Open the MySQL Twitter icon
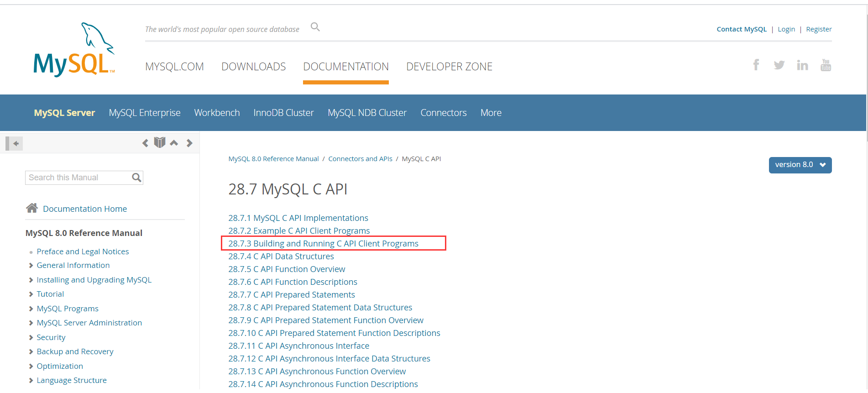Viewport: 868px width, 393px height. coord(779,65)
